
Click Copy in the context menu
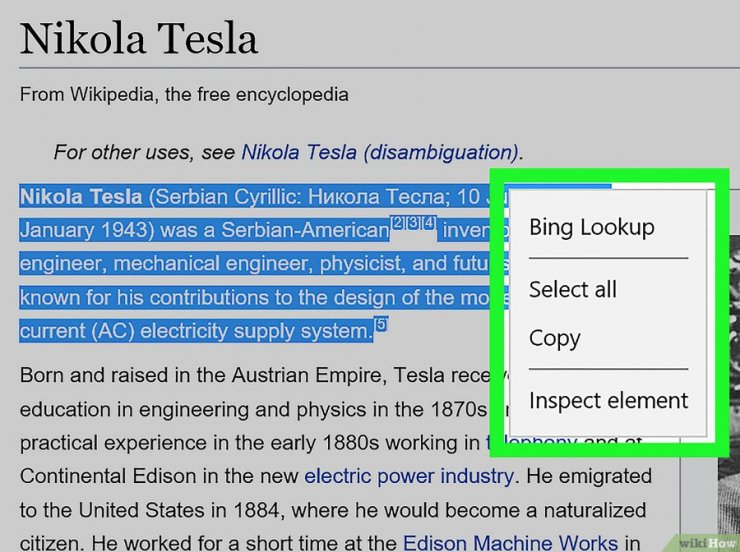pyautogui.click(x=555, y=338)
